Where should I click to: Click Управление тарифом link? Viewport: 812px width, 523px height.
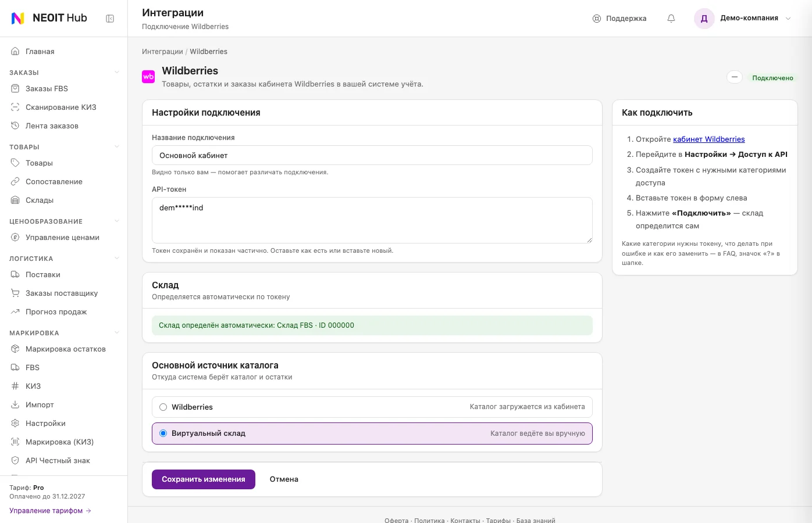coord(51,511)
